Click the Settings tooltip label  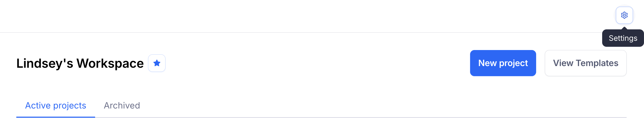[x=623, y=38]
